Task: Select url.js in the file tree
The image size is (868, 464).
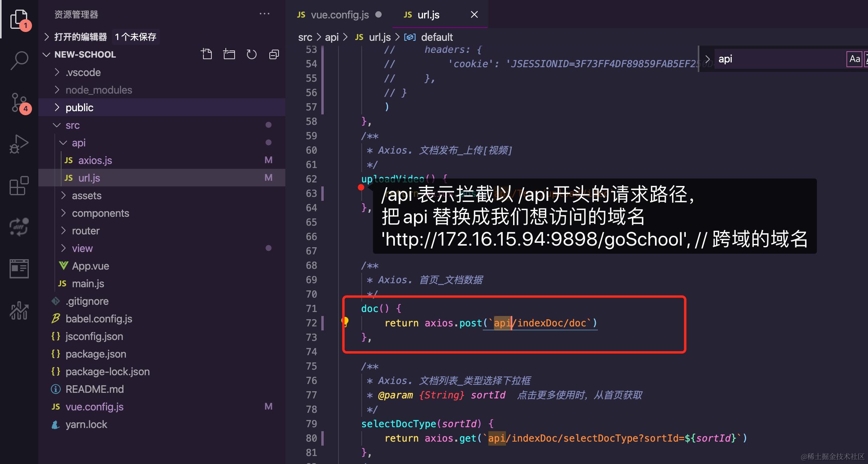Action: [x=162, y=178]
